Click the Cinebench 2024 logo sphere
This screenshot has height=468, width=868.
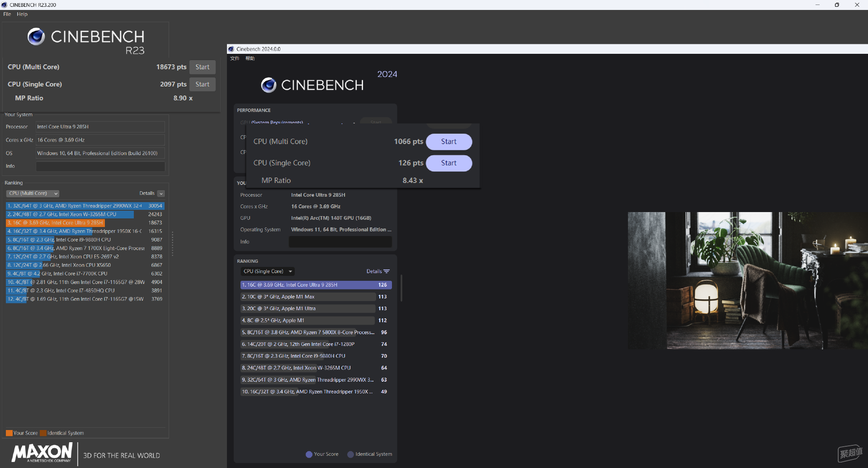(269, 85)
